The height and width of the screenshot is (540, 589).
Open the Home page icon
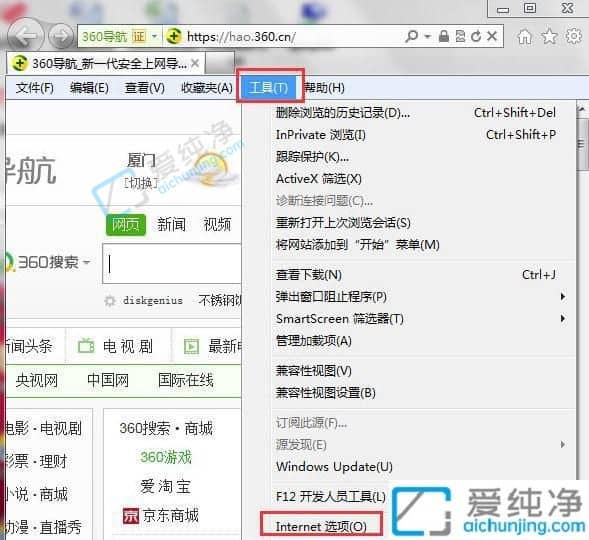click(x=524, y=37)
